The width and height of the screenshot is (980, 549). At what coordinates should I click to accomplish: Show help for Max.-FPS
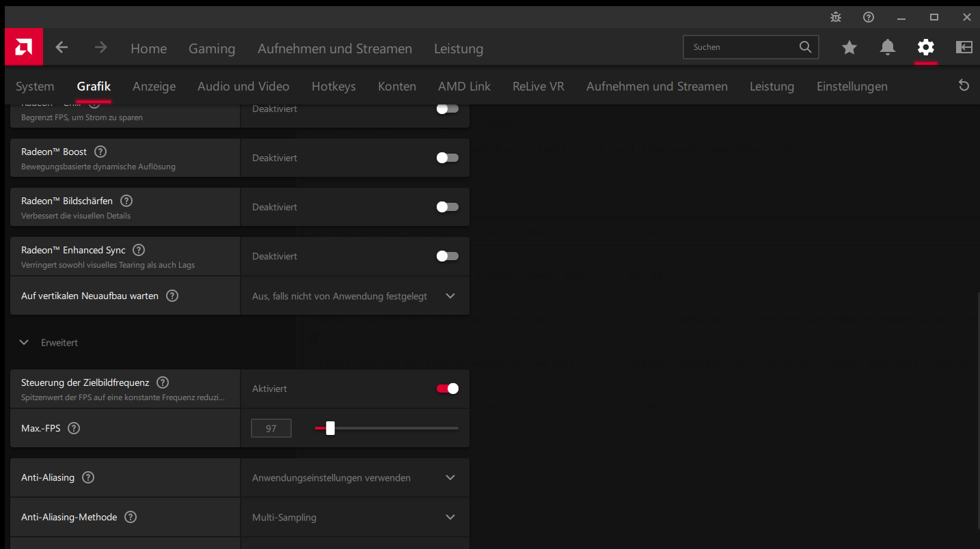click(x=74, y=428)
